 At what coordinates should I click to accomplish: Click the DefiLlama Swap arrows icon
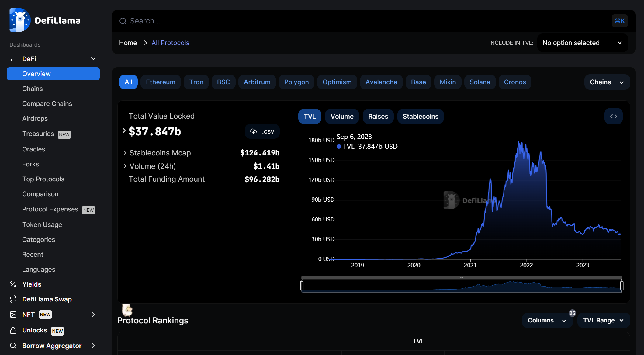[13, 299]
